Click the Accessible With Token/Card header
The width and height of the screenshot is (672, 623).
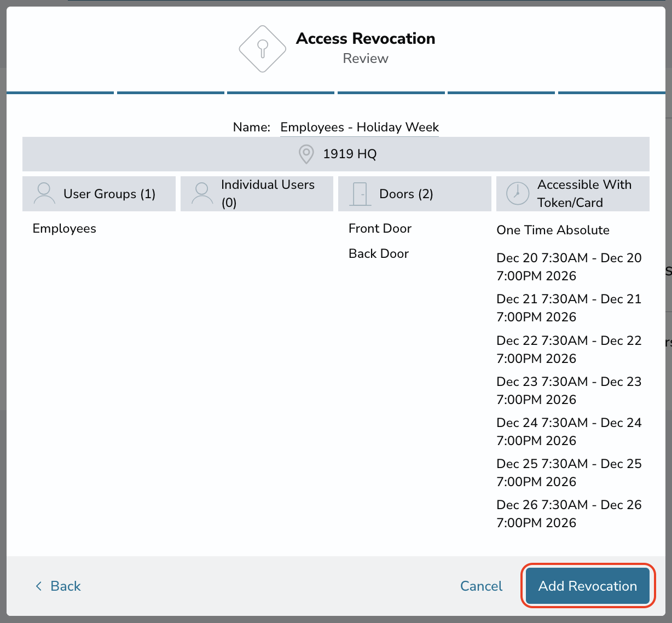point(573,194)
